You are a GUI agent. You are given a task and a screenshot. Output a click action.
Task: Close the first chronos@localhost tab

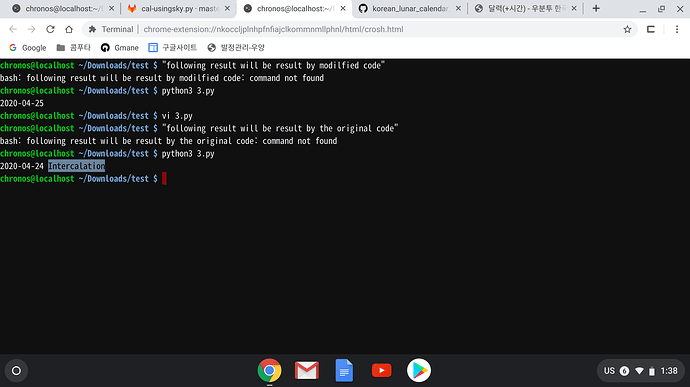pyautogui.click(x=111, y=8)
